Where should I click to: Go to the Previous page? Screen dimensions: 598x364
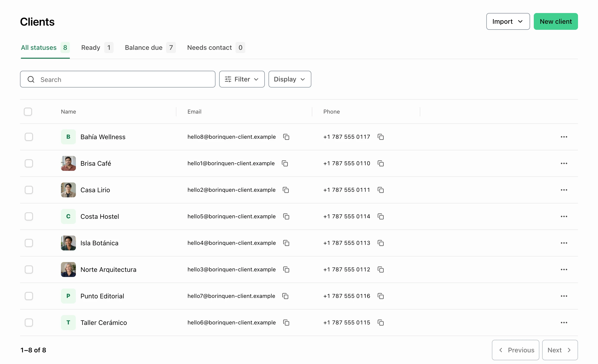515,350
